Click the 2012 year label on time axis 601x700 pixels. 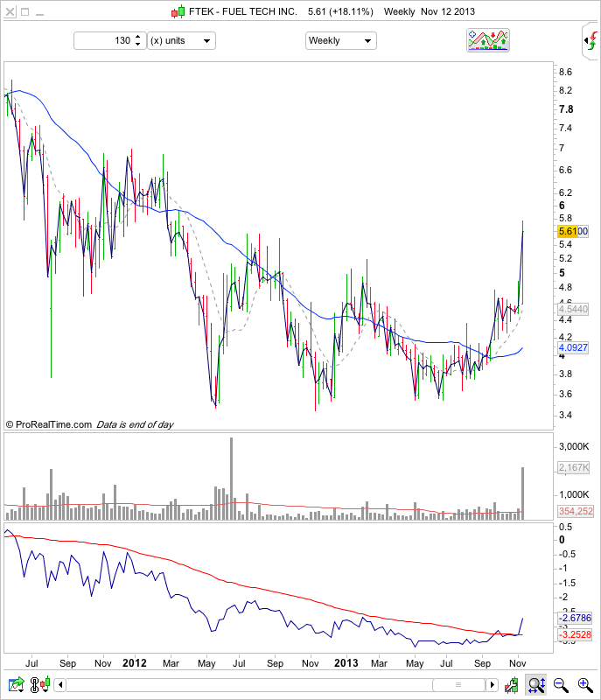point(135,663)
